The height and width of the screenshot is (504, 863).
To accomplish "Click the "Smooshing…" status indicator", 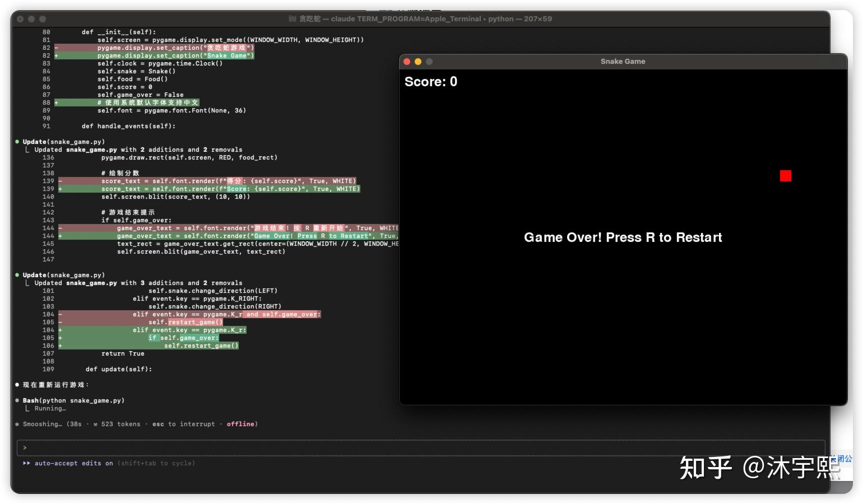I will tap(43, 424).
